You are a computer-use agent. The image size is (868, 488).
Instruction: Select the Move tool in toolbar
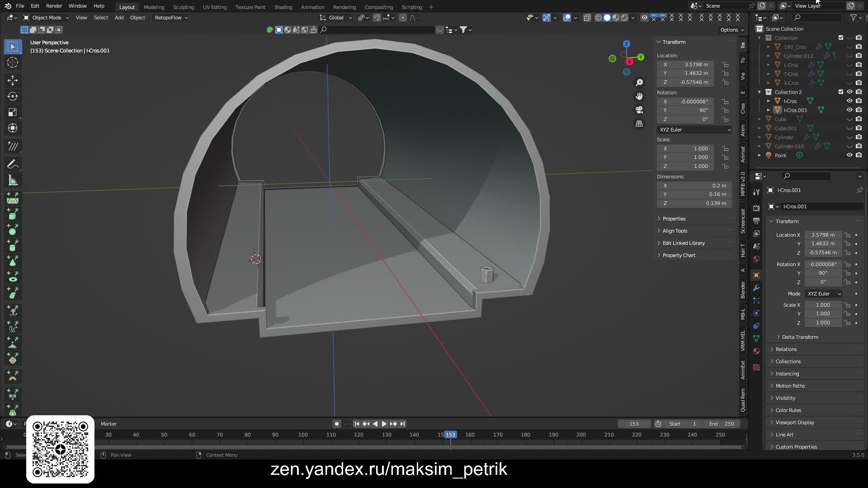(12, 80)
